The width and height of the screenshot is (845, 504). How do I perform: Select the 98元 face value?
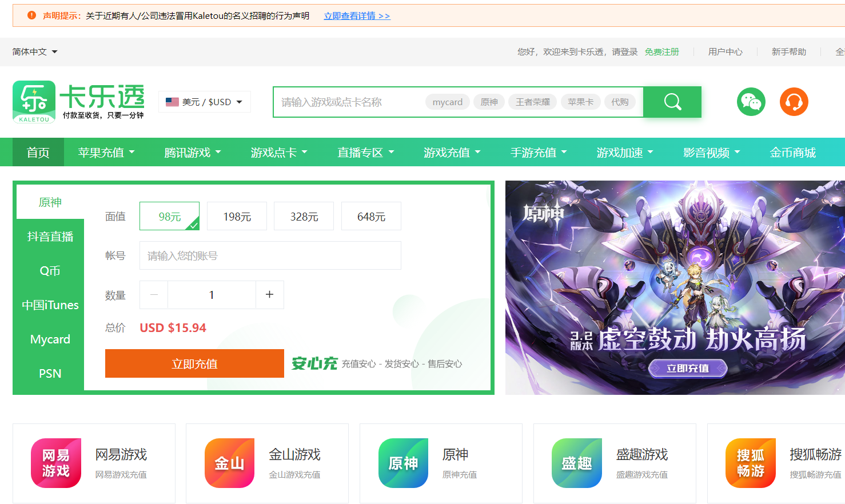tap(170, 216)
